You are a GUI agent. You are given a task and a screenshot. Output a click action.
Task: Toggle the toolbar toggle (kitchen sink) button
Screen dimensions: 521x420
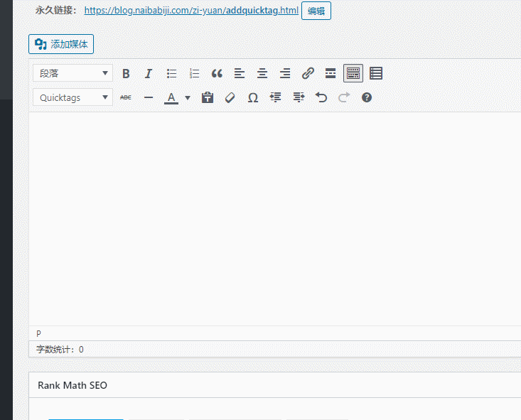point(353,73)
